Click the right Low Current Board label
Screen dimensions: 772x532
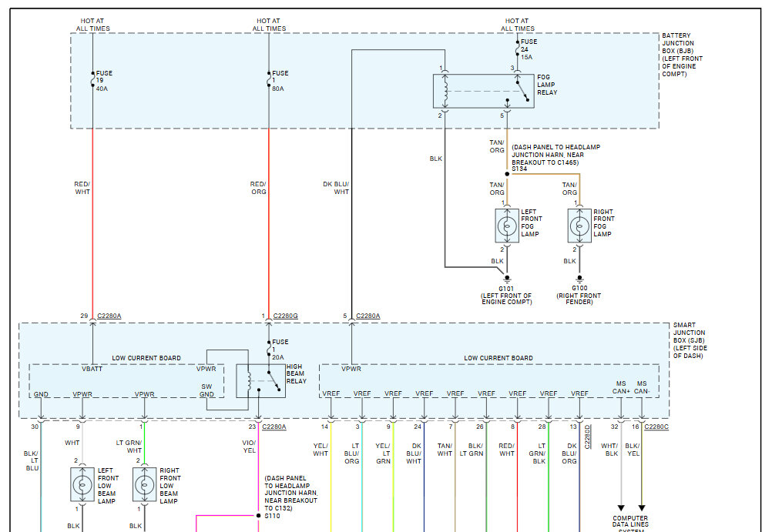(x=498, y=358)
